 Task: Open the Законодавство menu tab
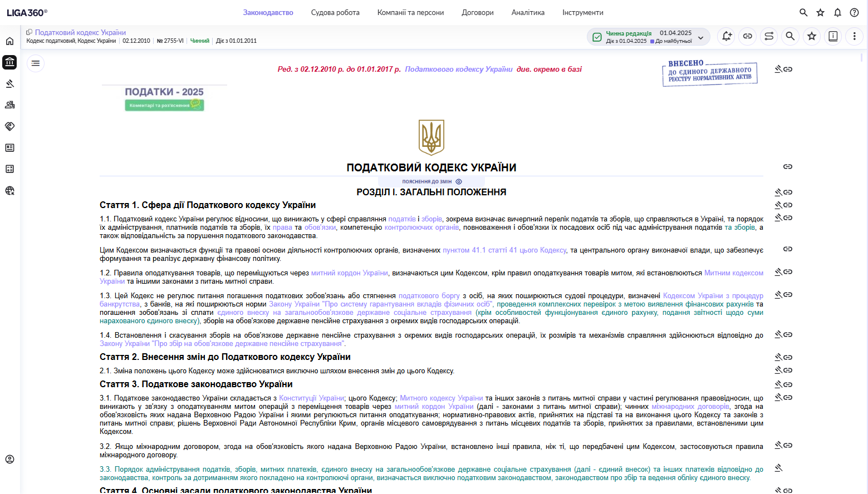(268, 12)
